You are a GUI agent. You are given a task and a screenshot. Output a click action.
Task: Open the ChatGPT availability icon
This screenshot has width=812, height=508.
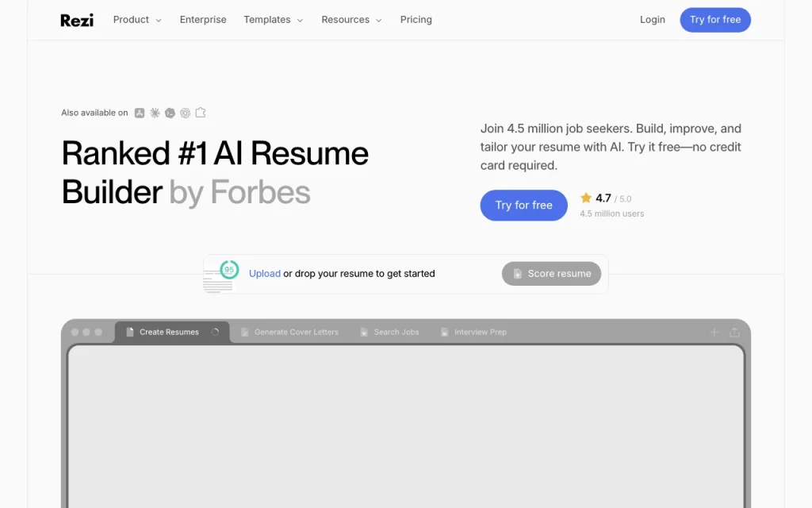coord(186,113)
